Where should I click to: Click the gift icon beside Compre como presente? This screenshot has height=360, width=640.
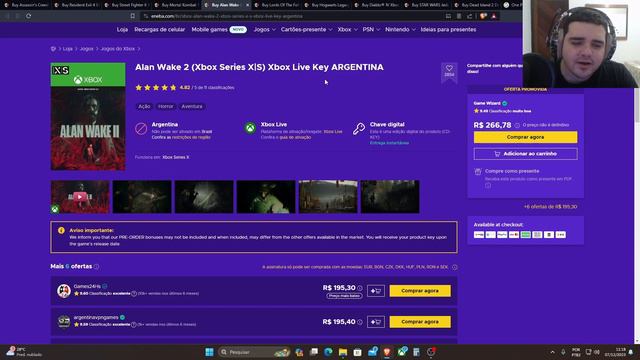[x=478, y=172]
